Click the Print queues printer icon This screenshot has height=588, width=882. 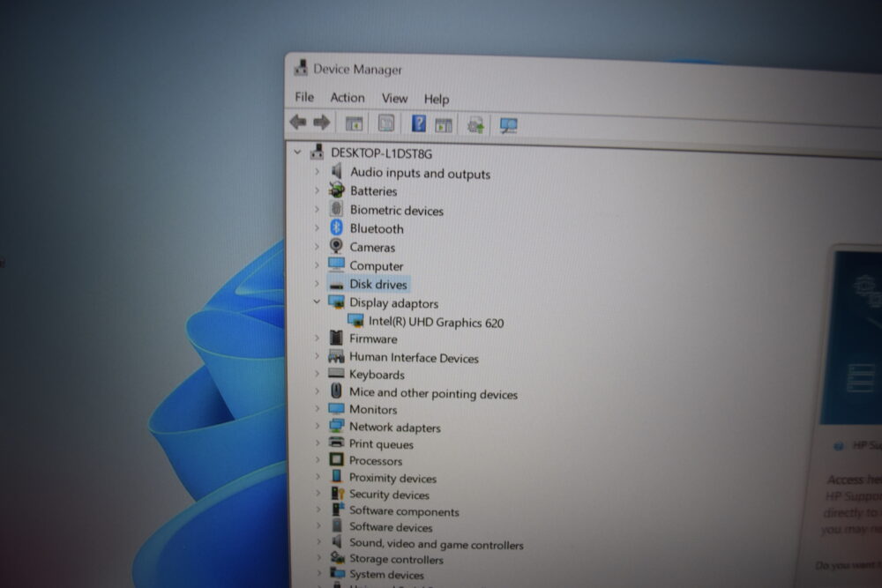click(x=336, y=443)
